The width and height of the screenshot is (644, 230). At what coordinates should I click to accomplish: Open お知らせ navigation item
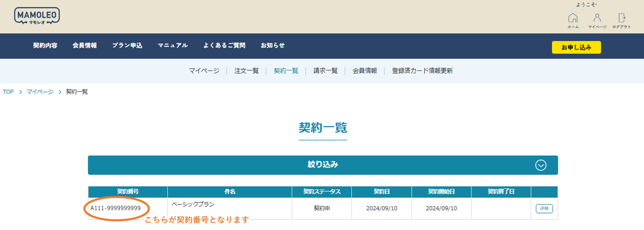click(x=272, y=45)
